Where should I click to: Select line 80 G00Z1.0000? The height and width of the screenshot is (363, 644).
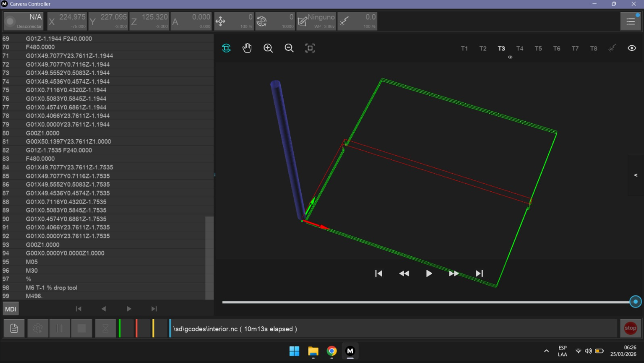point(107,133)
